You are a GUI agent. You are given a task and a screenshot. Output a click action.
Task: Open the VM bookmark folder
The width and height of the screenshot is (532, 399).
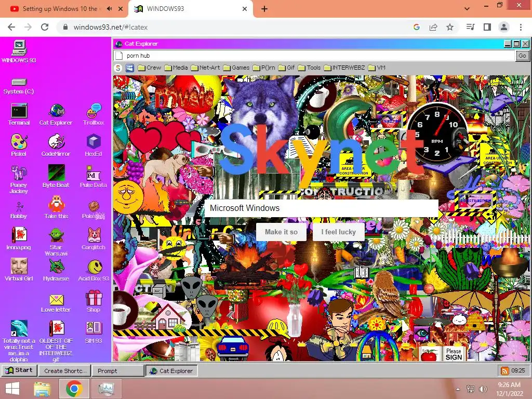coord(377,68)
